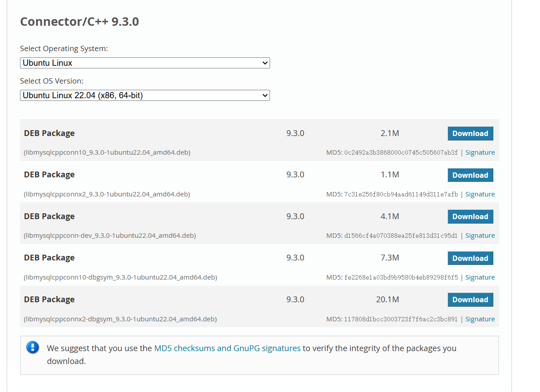Download libmysqlcppconn10_9.3.0 DEB package
This screenshot has height=392, width=540.
coord(470,133)
